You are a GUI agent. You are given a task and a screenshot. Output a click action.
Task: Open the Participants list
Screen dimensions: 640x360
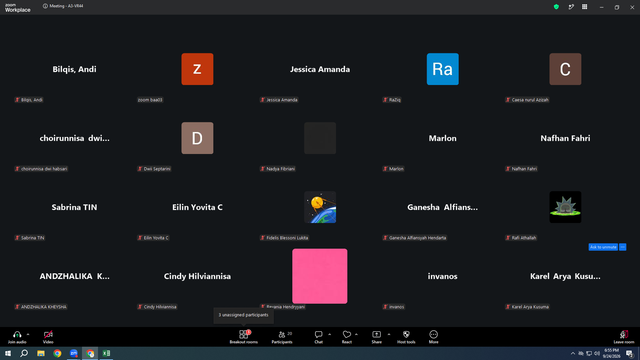point(282,337)
